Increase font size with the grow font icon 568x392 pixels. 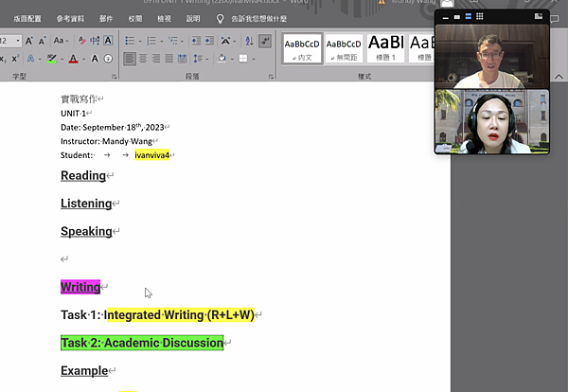29,41
